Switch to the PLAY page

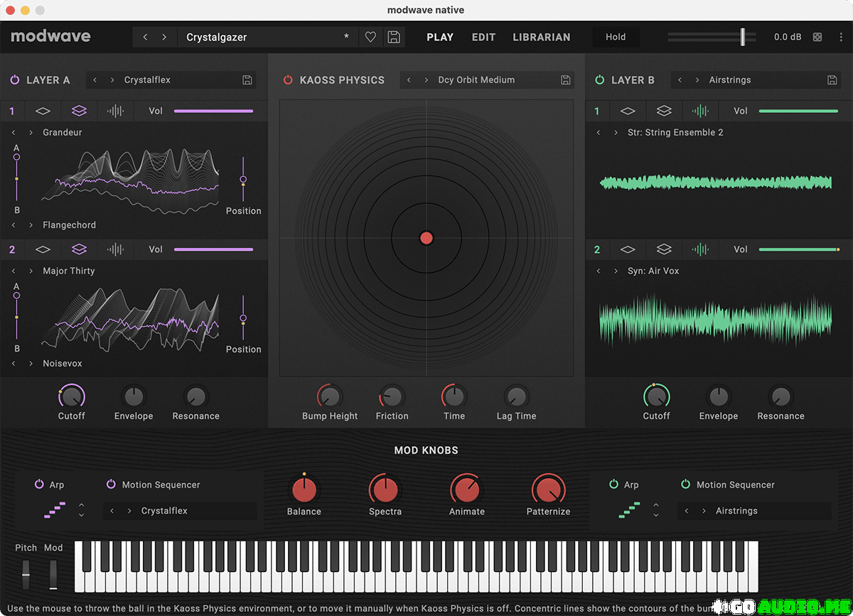tap(440, 37)
